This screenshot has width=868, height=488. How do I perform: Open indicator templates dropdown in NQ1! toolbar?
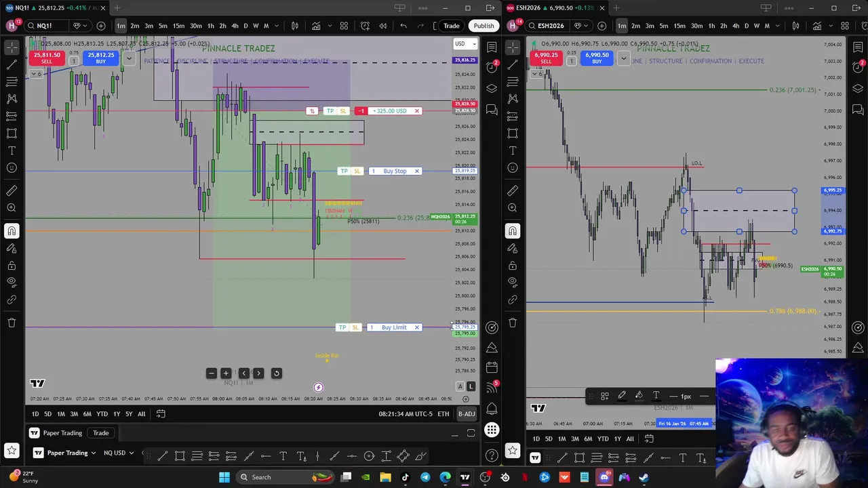(329, 26)
